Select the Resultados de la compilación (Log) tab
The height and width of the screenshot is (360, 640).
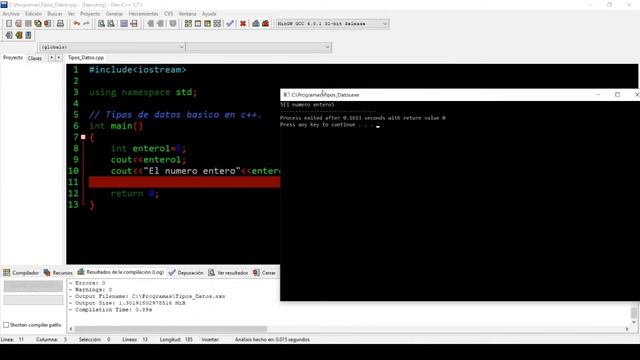(x=121, y=272)
